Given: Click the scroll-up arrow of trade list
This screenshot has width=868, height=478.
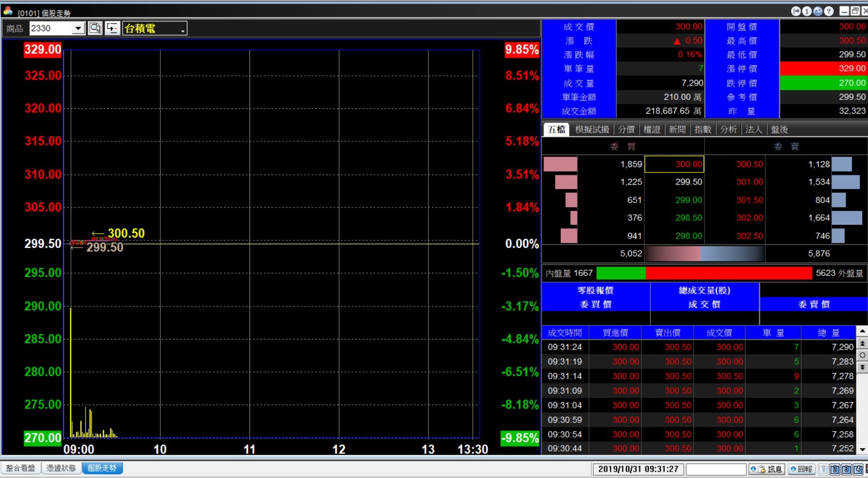Looking at the screenshot, I should pyautogui.click(x=862, y=331).
